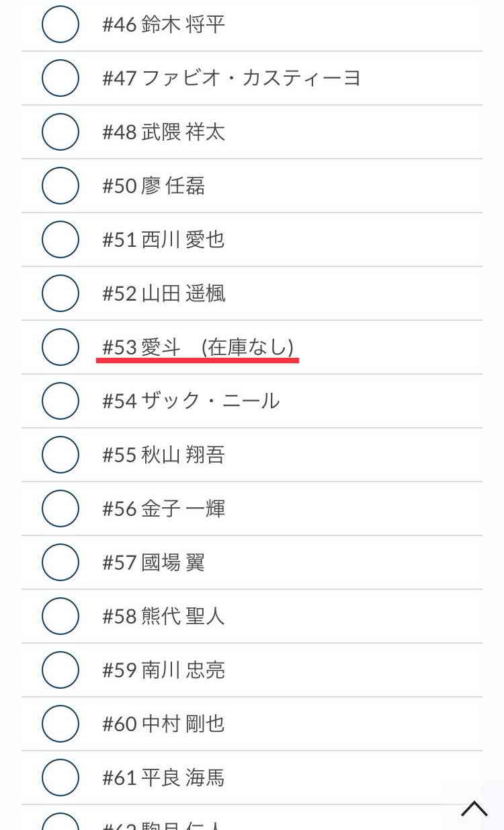Choose #54 ザック・ニール via its radio button
Screen dimensions: 504x830
(x=59, y=401)
